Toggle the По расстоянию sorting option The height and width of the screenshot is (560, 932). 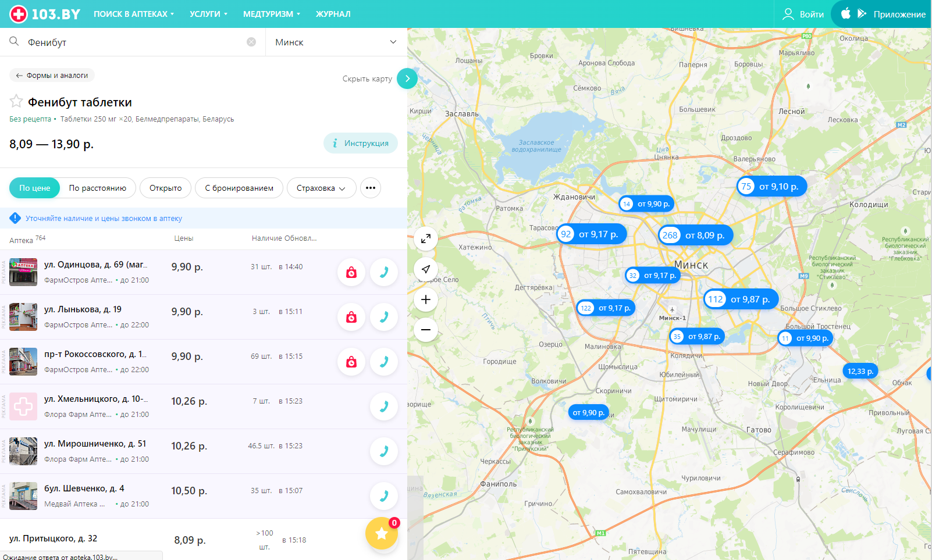point(97,188)
